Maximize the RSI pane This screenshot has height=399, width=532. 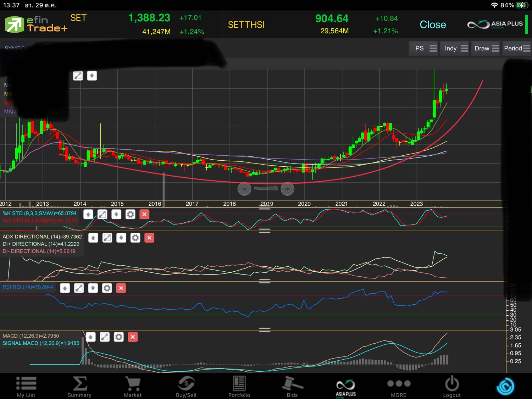pyautogui.click(x=79, y=288)
